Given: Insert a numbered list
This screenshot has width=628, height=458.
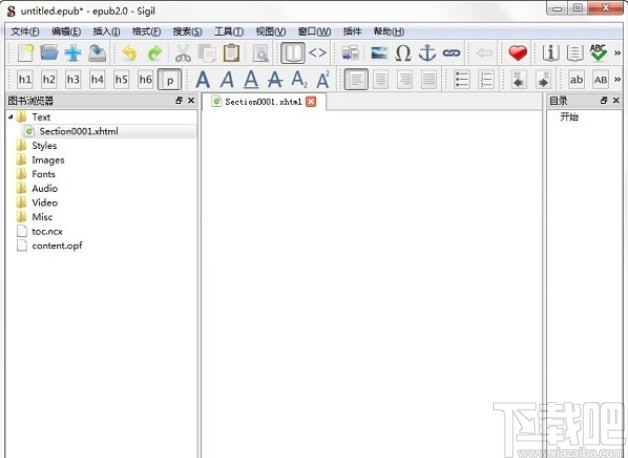Looking at the screenshot, I should click(x=486, y=79).
